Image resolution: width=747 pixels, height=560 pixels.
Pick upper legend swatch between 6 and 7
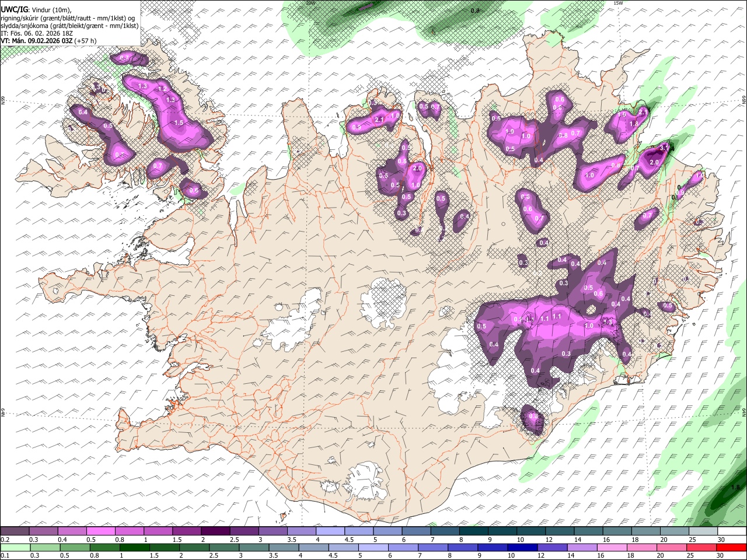pos(416,531)
